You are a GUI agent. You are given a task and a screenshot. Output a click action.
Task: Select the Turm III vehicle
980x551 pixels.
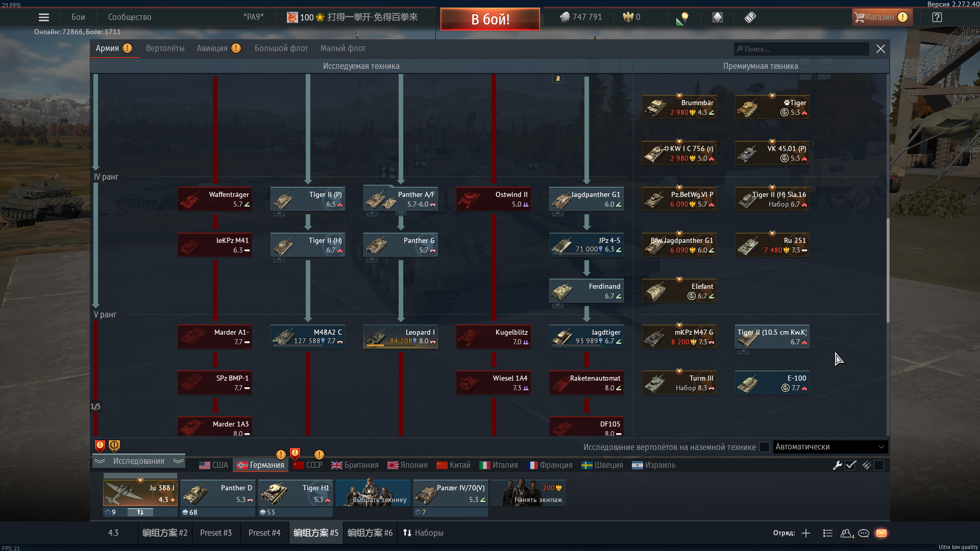(x=679, y=383)
